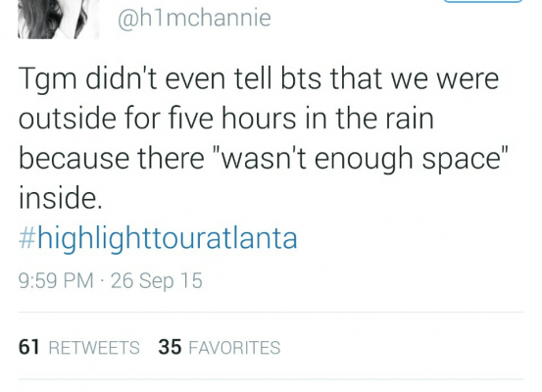542x392 pixels.
Task: Open the 9:59 PM timestamp
Action: point(56,280)
